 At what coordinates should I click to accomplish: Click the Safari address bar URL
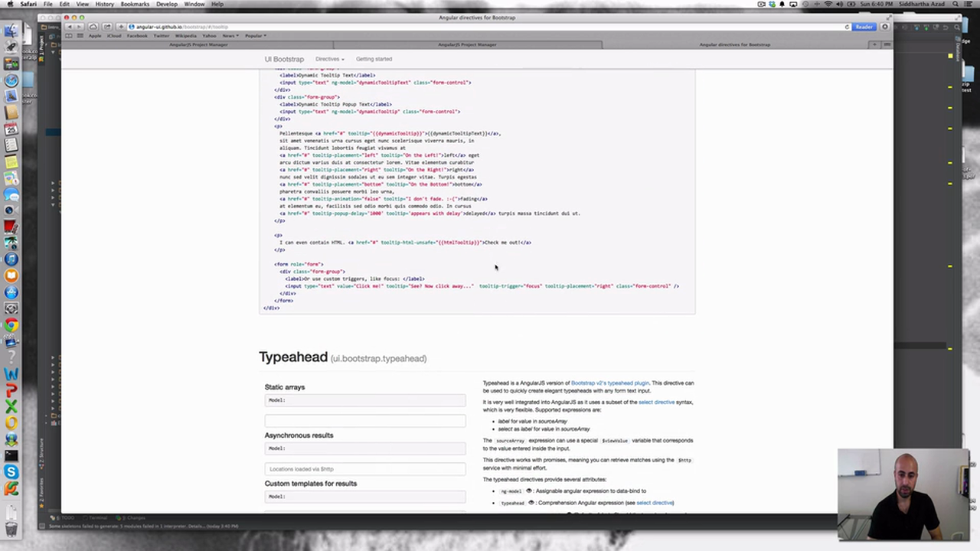[182, 27]
